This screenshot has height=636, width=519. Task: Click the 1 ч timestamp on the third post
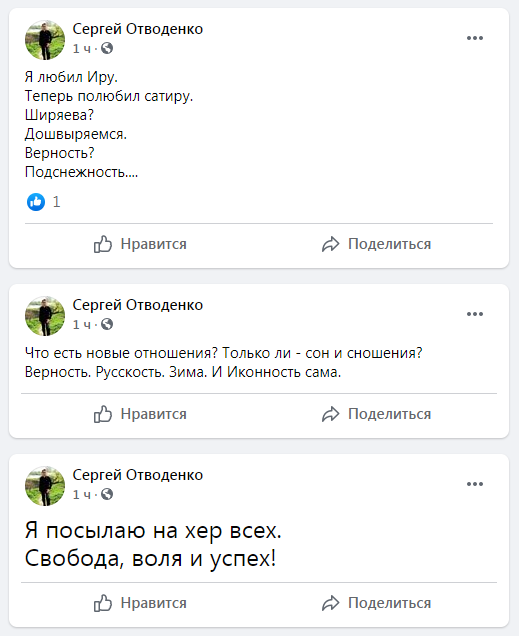click(x=81, y=494)
